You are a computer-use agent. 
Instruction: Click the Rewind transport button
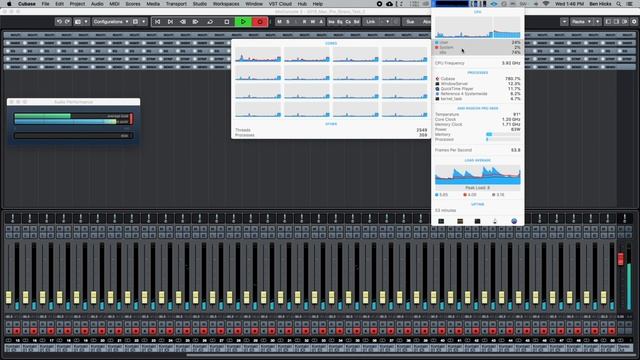pos(183,22)
